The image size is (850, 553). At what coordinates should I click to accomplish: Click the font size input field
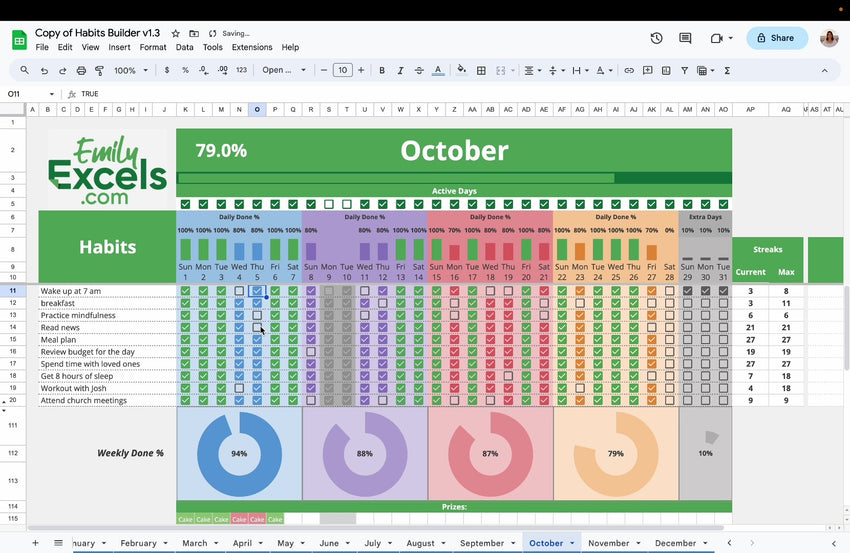pos(343,70)
